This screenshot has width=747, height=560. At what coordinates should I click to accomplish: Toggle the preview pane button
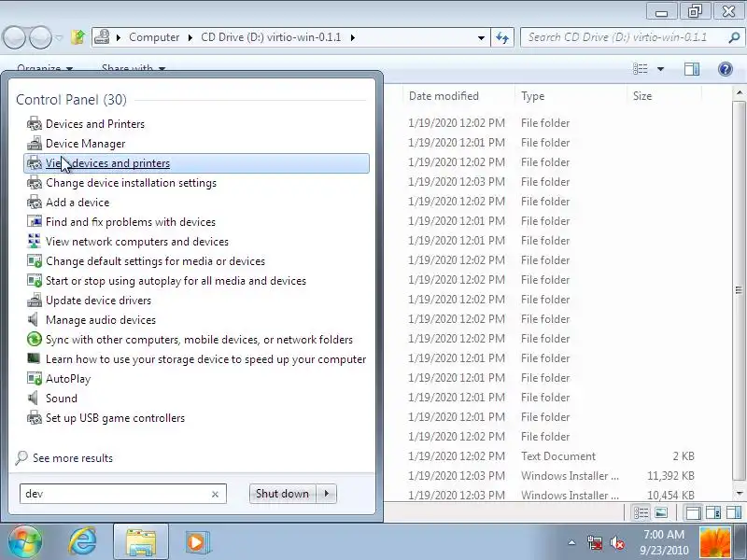click(692, 69)
